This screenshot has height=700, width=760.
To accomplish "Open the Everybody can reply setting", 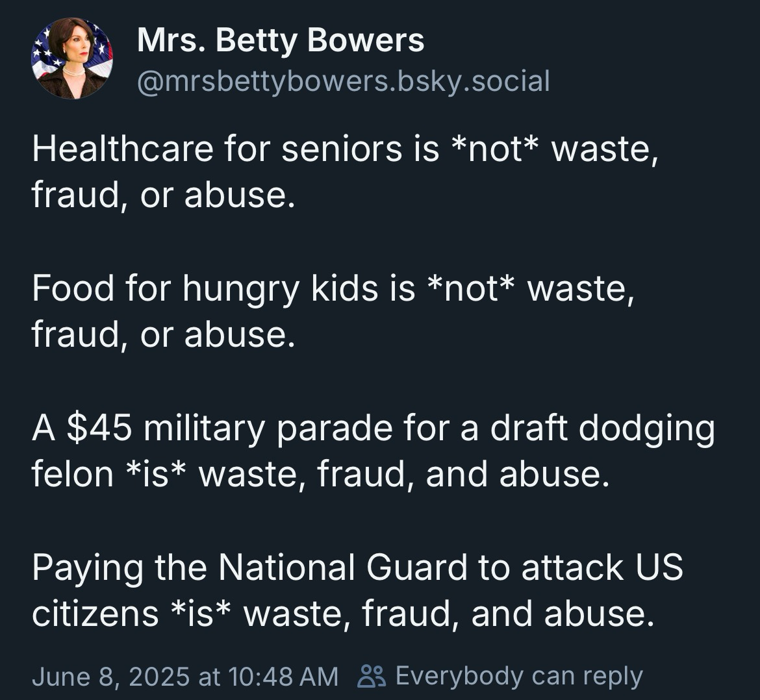I will pyautogui.click(x=519, y=676).
